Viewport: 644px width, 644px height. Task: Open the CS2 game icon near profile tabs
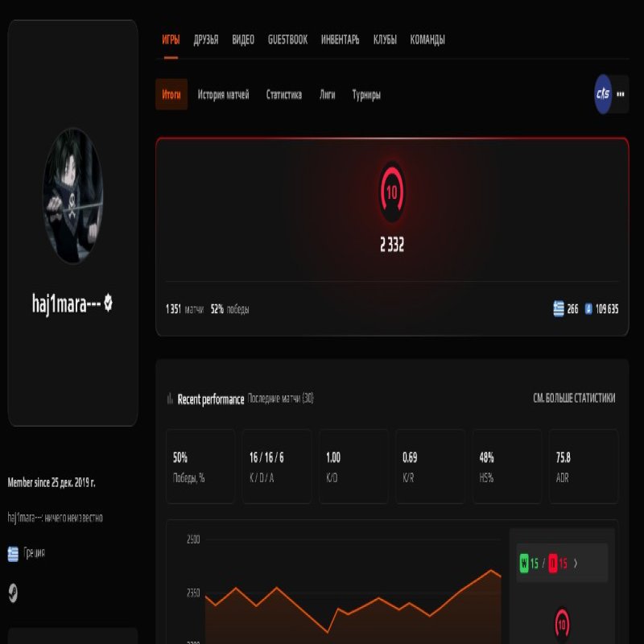pos(602,93)
